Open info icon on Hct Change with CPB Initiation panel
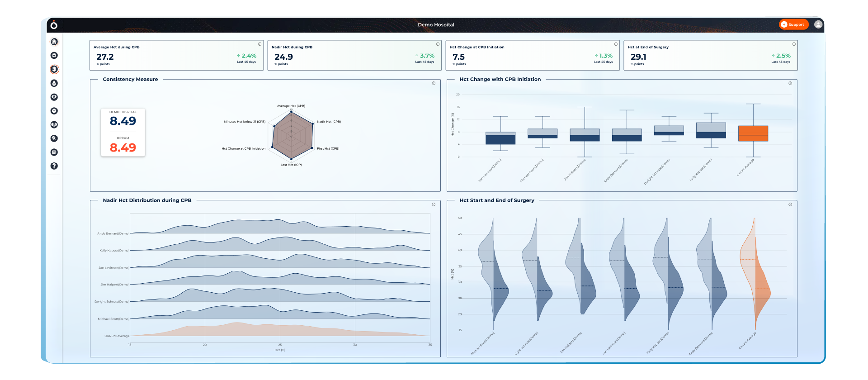The width and height of the screenshot is (868, 380). pyautogui.click(x=790, y=83)
